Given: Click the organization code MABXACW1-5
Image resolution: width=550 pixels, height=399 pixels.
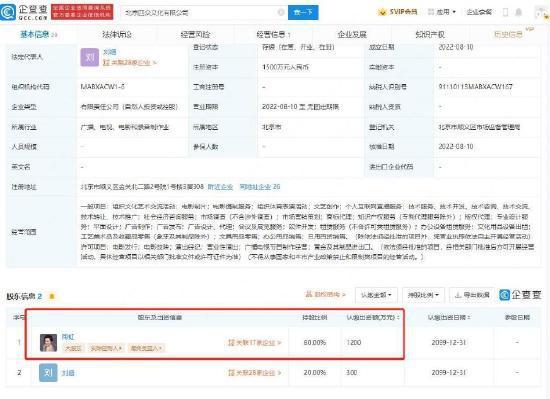Looking at the screenshot, I should tap(102, 87).
